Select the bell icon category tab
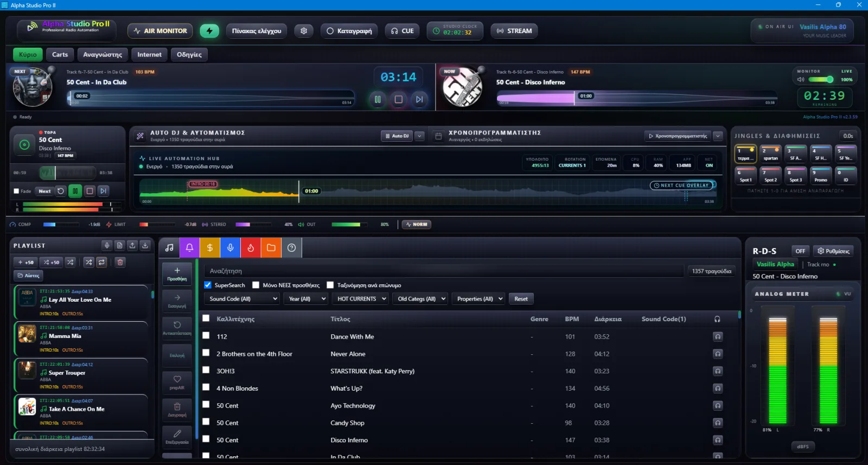The width and height of the screenshot is (868, 465). [189, 247]
